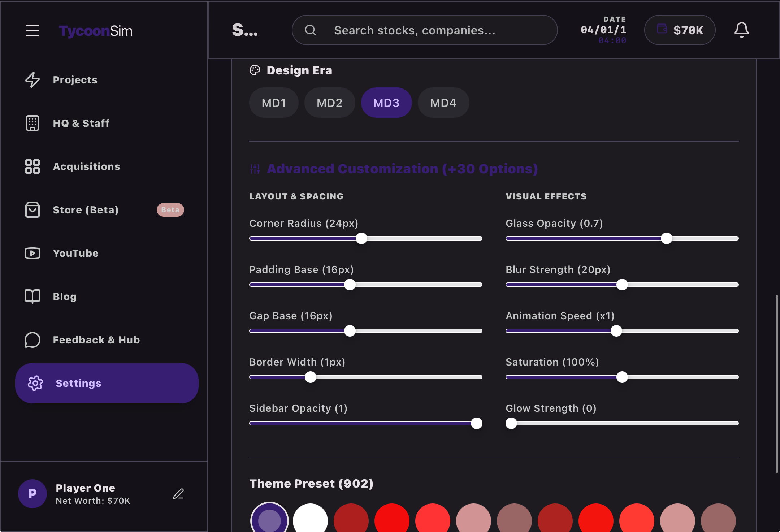The height and width of the screenshot is (532, 780).
Task: Select the MD4 design era
Action: (443, 103)
